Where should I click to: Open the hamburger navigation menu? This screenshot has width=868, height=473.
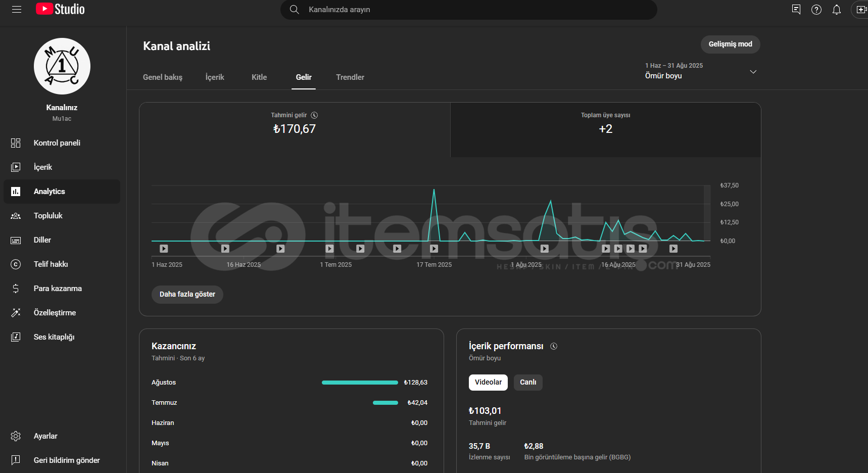[17, 10]
